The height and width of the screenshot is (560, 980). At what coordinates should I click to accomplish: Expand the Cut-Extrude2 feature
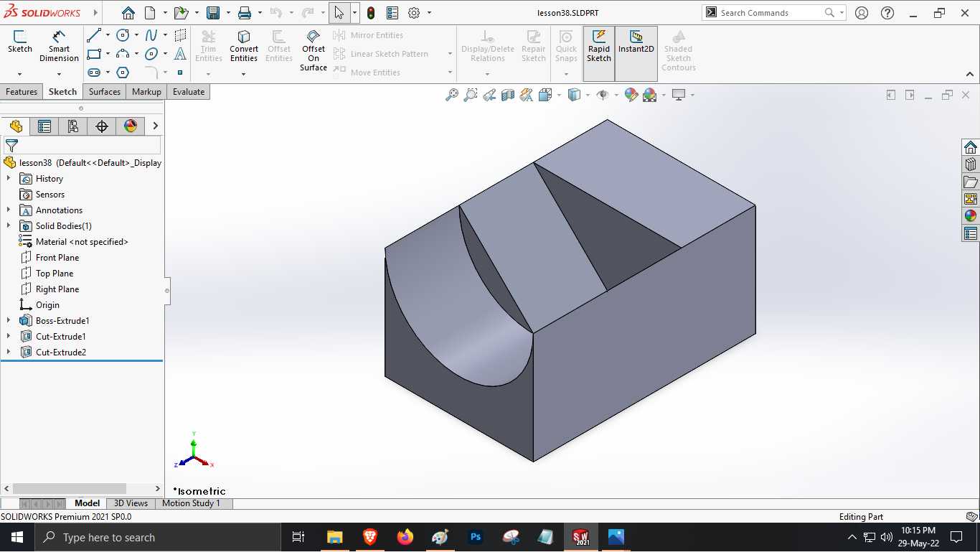9,353
